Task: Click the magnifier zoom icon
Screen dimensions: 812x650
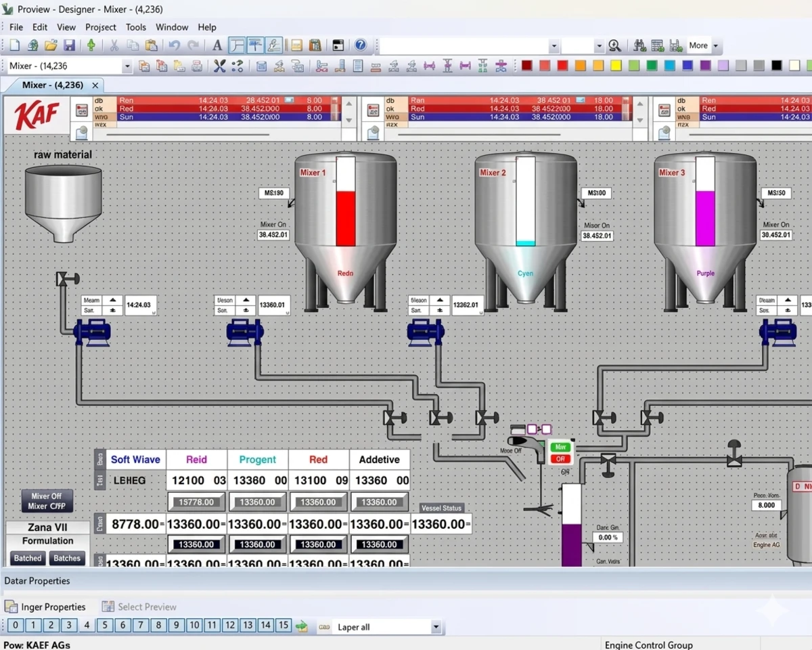Action: point(614,45)
